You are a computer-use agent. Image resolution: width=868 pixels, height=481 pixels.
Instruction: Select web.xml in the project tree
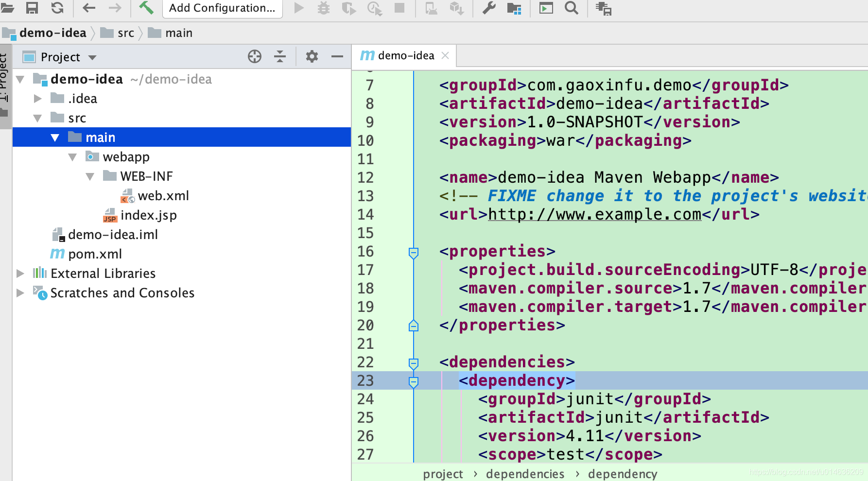click(163, 196)
